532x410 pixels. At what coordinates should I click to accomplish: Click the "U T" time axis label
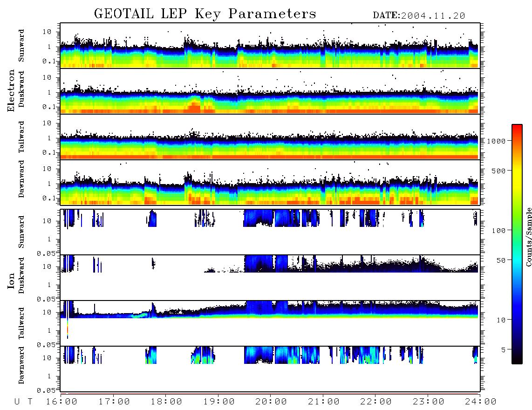tap(23, 402)
